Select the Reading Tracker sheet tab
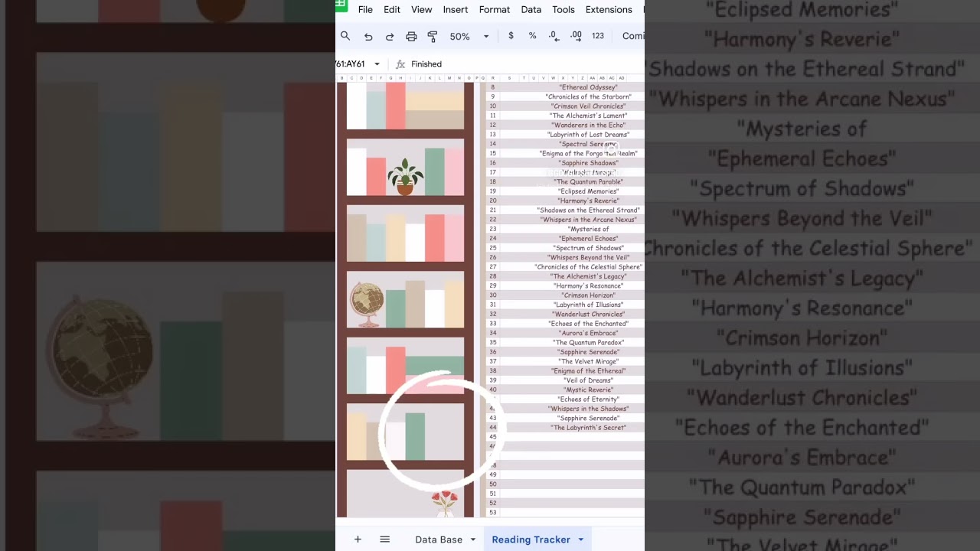Image resolution: width=980 pixels, height=551 pixels. (x=531, y=540)
